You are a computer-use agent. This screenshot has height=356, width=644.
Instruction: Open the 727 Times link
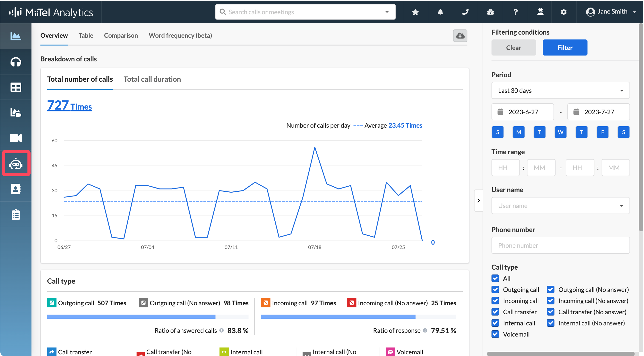69,105
